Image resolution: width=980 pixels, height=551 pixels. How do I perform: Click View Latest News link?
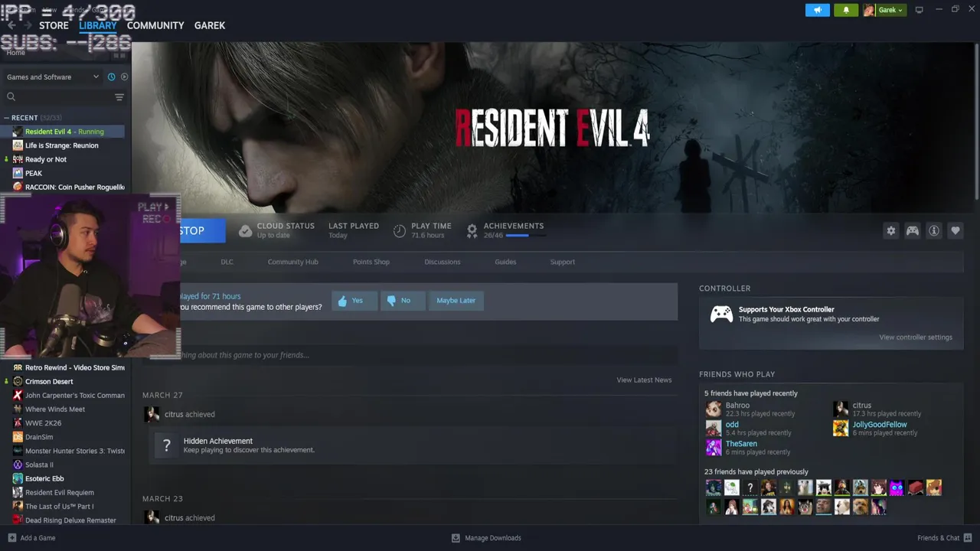(x=644, y=380)
